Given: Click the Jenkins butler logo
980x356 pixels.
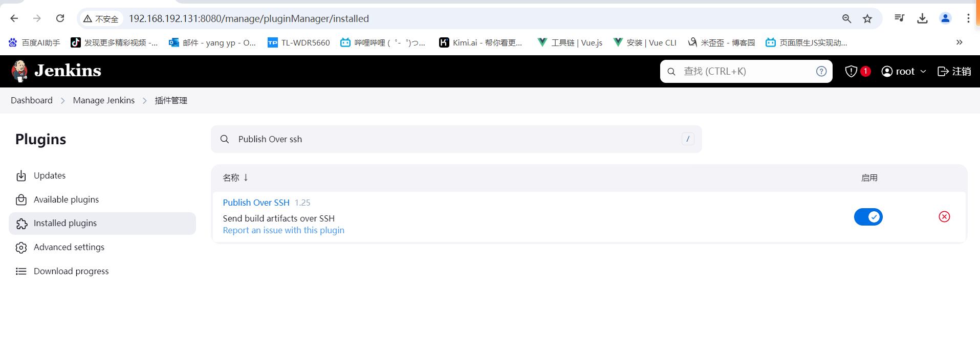Looking at the screenshot, I should pyautogui.click(x=19, y=71).
